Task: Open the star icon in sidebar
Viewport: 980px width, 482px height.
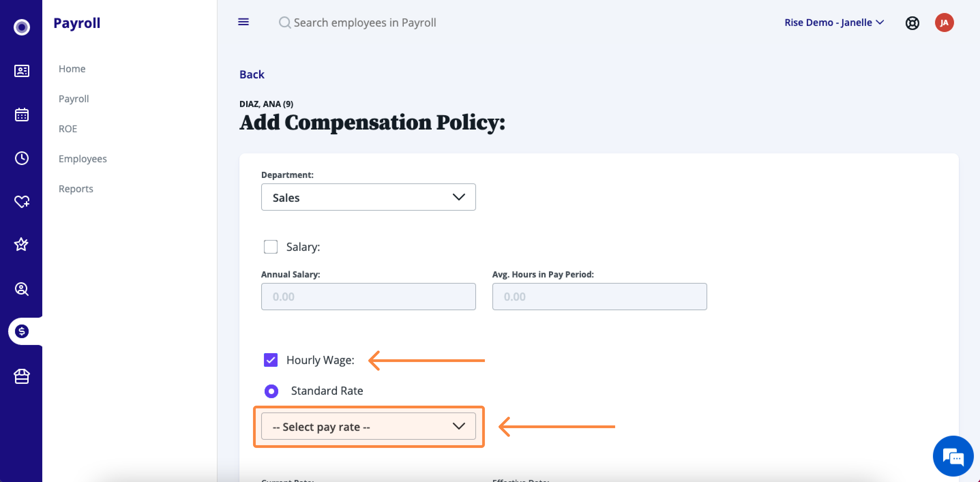Action: pos(21,244)
